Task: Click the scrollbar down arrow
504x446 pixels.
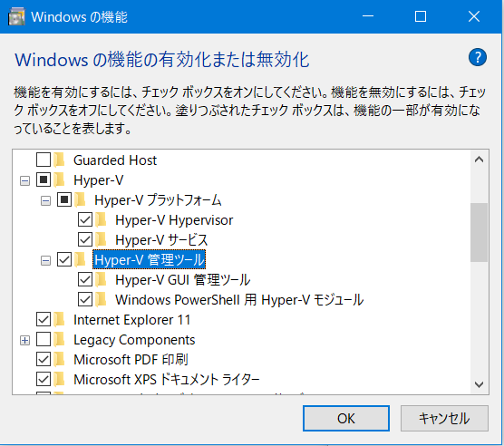Action: tap(479, 384)
